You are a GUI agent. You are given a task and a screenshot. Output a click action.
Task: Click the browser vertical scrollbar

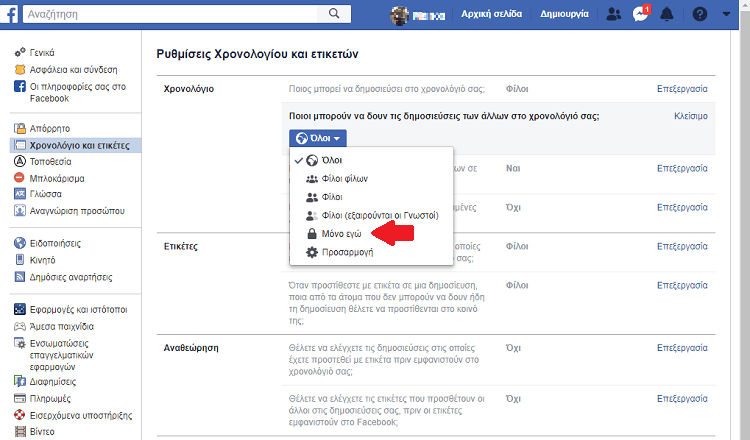tap(745, 220)
